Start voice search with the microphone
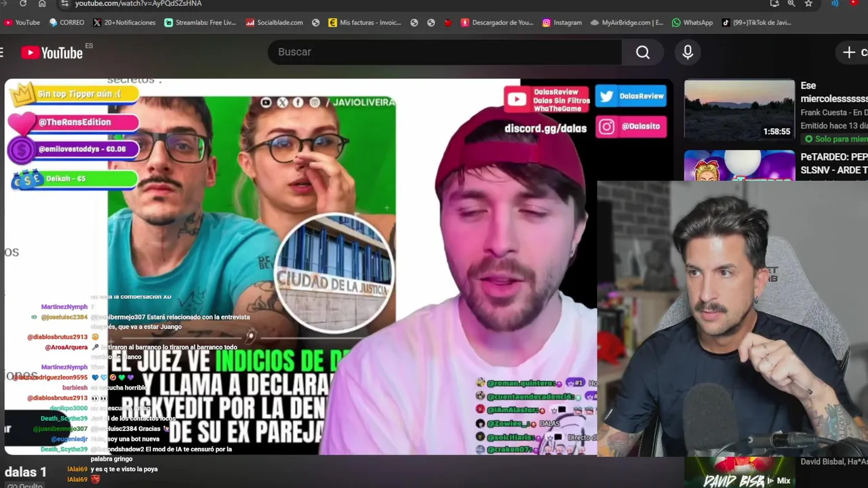The height and width of the screenshot is (488, 868). point(688,52)
